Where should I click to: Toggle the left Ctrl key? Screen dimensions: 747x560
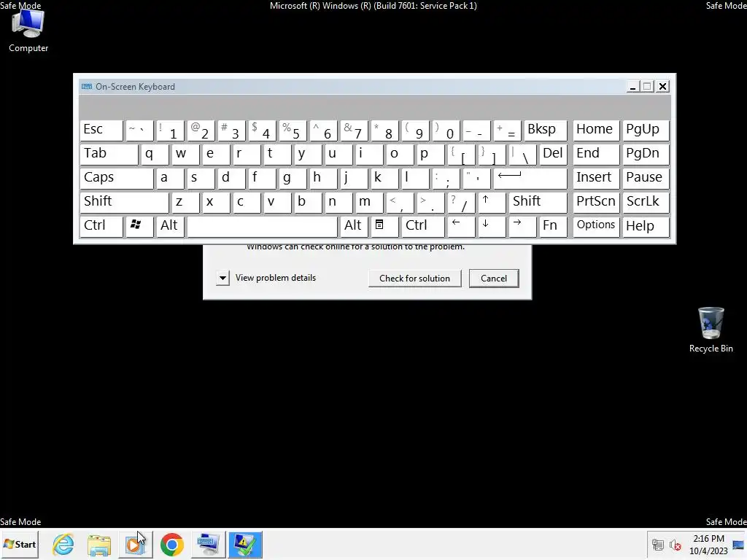[101, 226]
